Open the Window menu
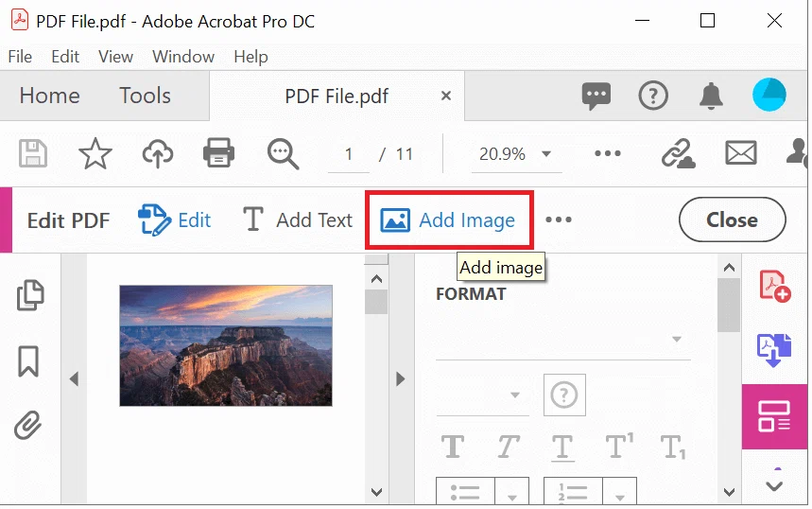This screenshot has width=812, height=509. click(x=183, y=57)
